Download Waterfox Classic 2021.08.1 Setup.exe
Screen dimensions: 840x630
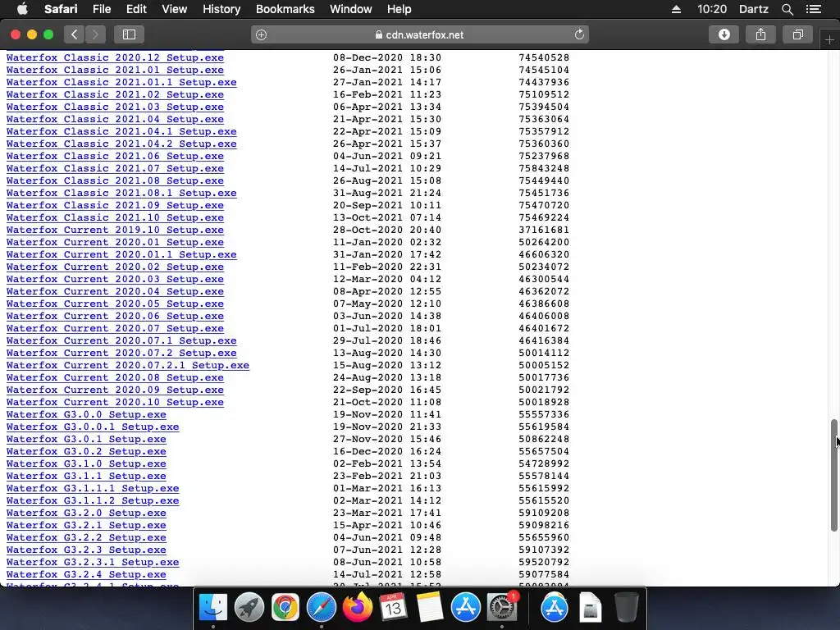coord(121,193)
